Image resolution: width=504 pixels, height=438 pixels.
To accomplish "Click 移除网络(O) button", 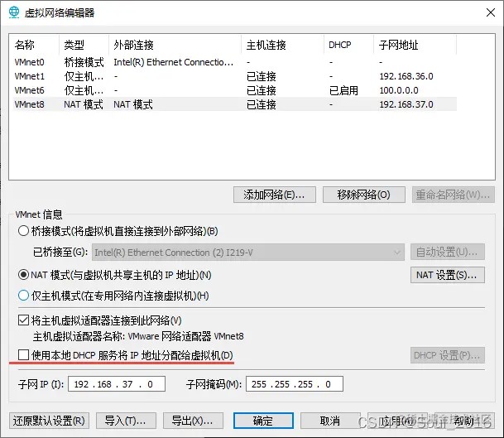I will (x=364, y=195).
